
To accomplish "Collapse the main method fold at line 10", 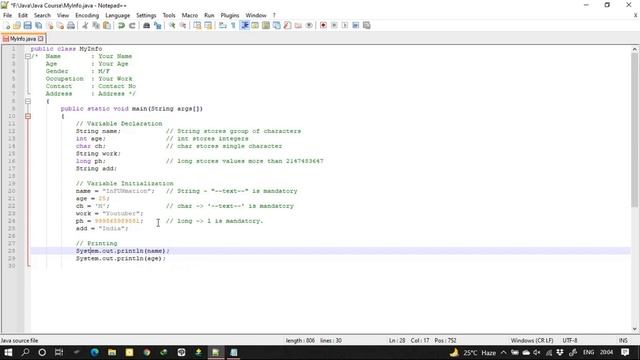I will pyautogui.click(x=28, y=116).
